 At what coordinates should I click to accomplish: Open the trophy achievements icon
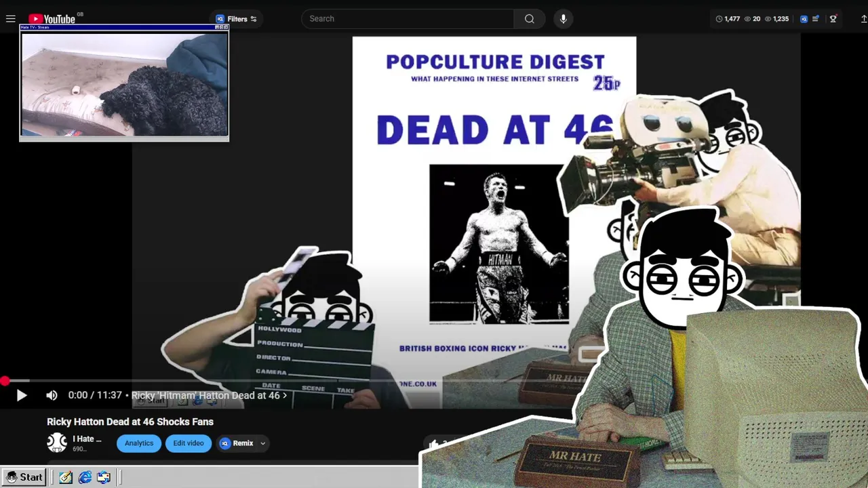(x=833, y=19)
